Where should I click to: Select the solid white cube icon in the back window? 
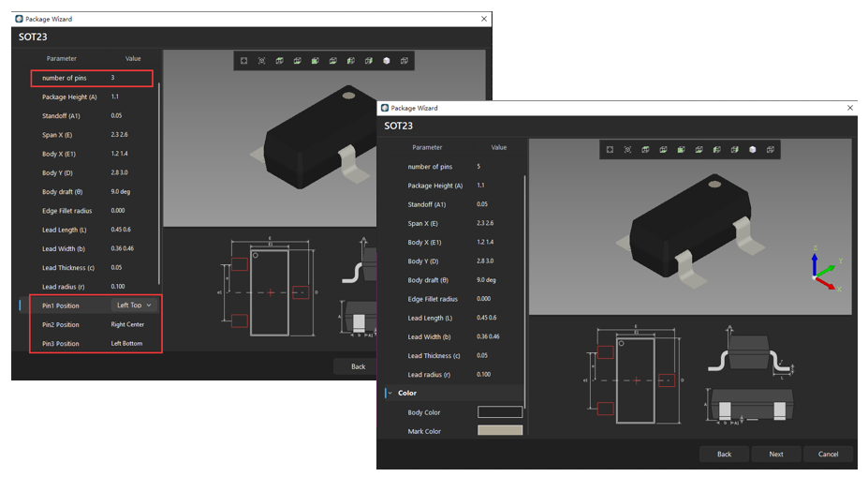click(386, 61)
